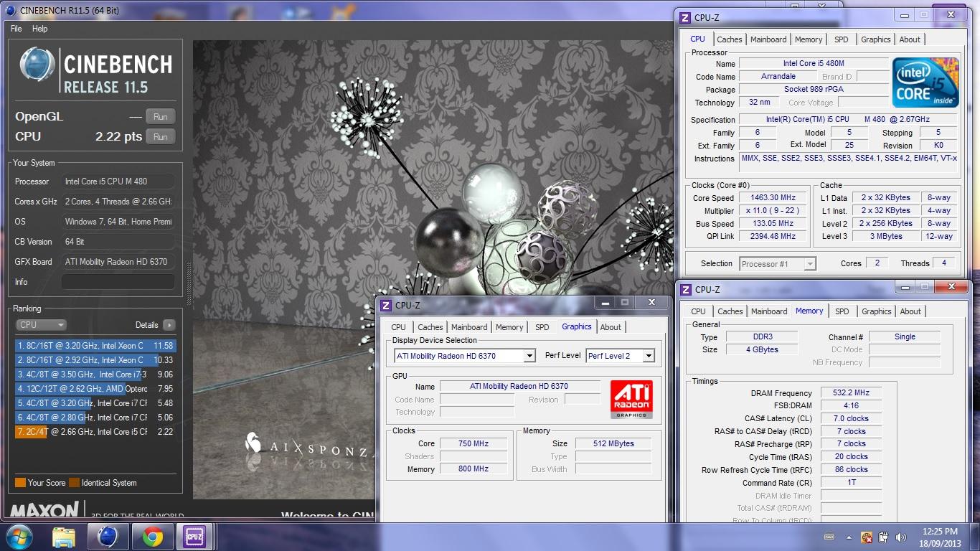Open Memory tab in top CPU-Z window
The width and height of the screenshot is (980, 551).
(809, 39)
